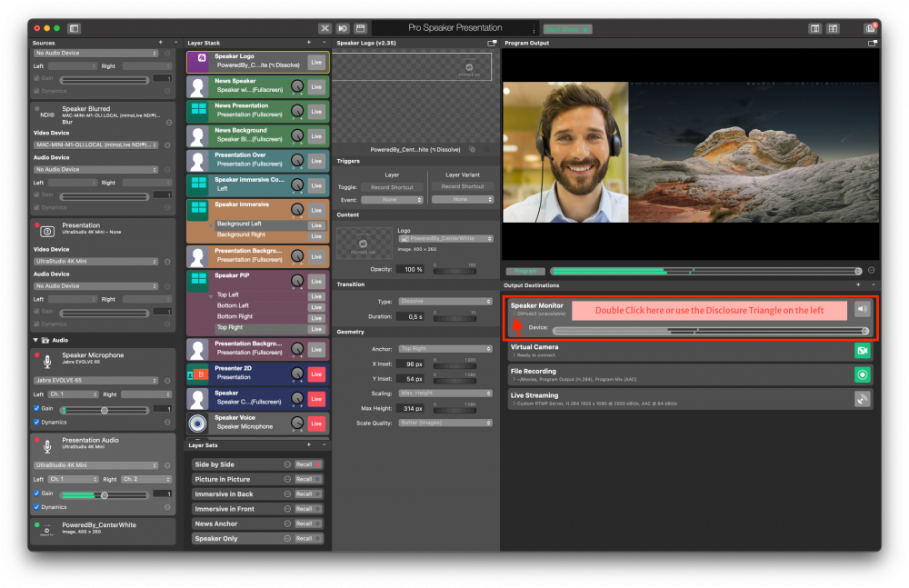Expand Virtual Camera disclosure triangle

click(514, 354)
